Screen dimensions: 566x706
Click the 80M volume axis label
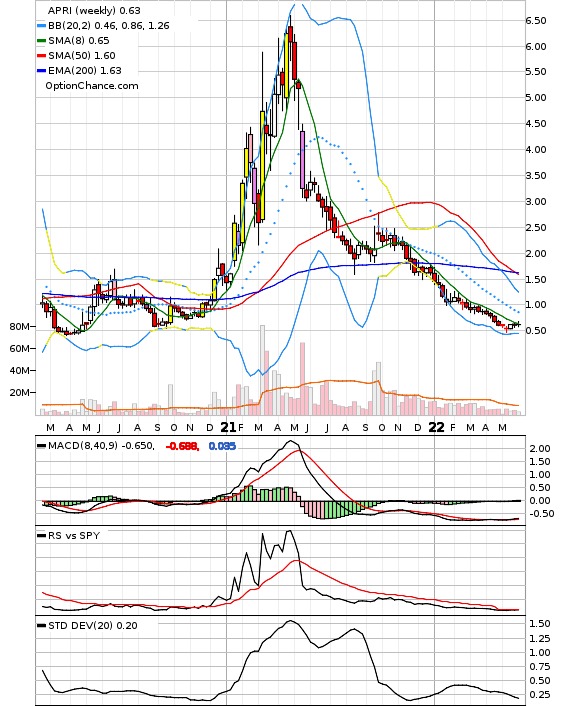(x=19, y=326)
